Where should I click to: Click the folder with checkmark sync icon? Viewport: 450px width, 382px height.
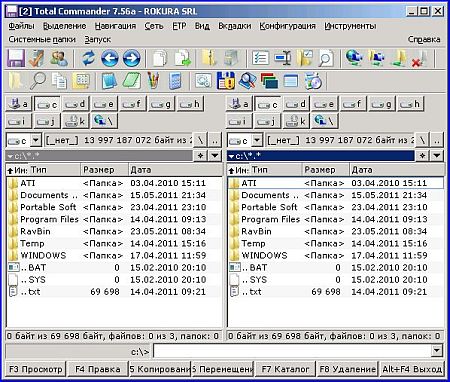pyautogui.click(x=304, y=59)
